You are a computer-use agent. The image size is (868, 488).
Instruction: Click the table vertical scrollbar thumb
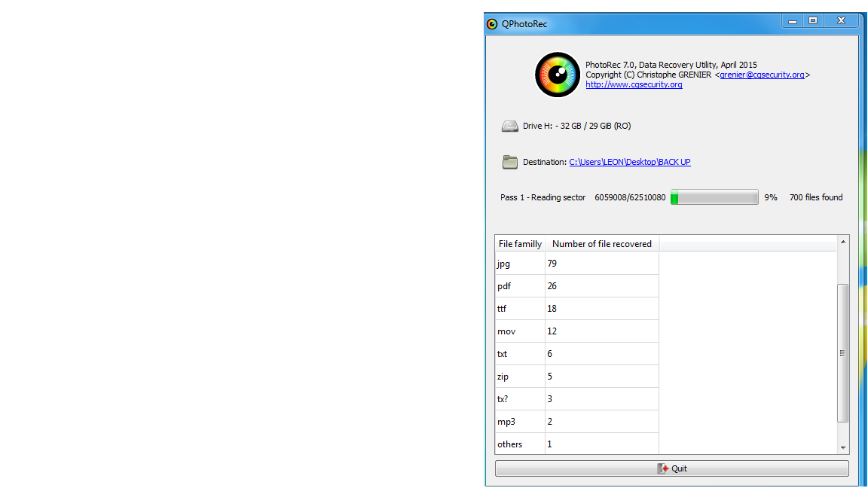(842, 353)
